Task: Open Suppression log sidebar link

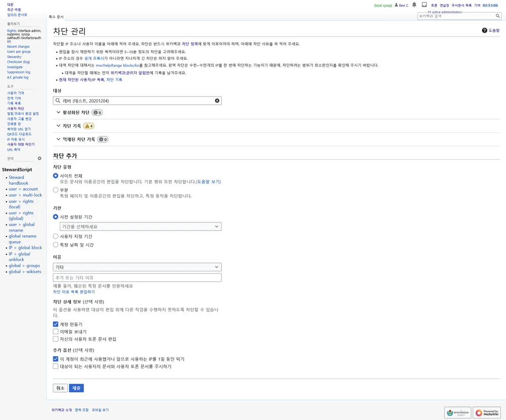Action: 19,72
